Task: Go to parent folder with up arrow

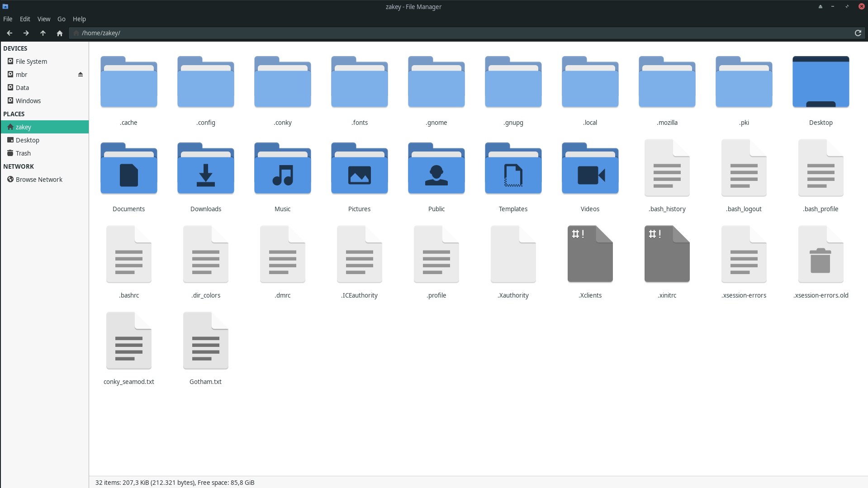Action: tap(43, 33)
